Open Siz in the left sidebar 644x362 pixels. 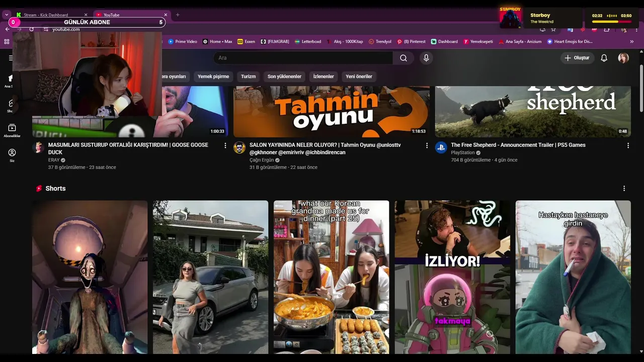click(12, 155)
